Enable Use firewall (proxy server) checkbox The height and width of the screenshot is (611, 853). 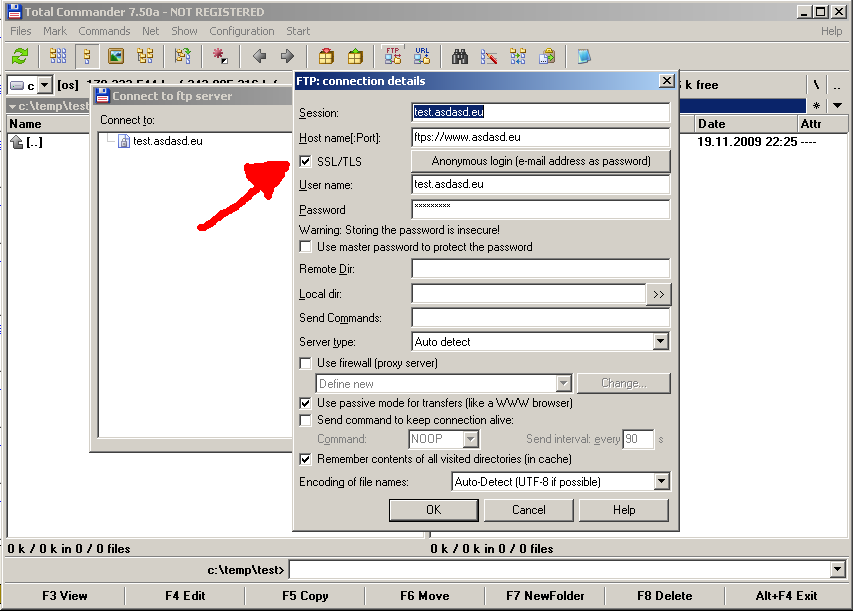(306, 363)
